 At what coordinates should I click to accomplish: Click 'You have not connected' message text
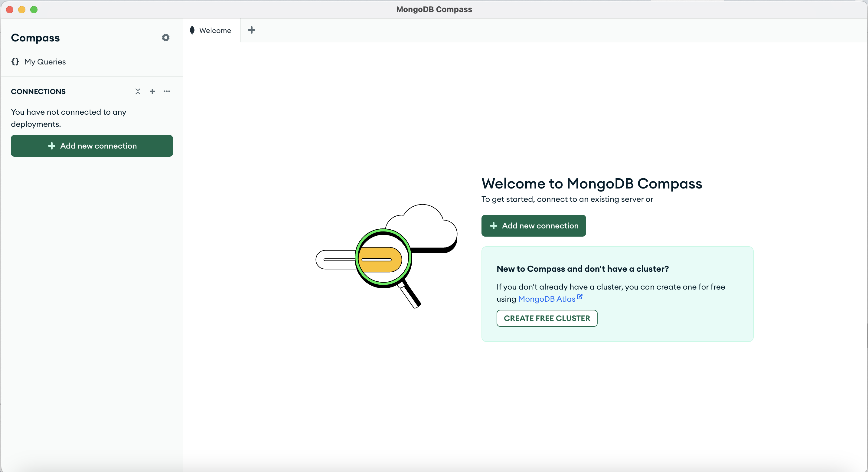coord(68,118)
